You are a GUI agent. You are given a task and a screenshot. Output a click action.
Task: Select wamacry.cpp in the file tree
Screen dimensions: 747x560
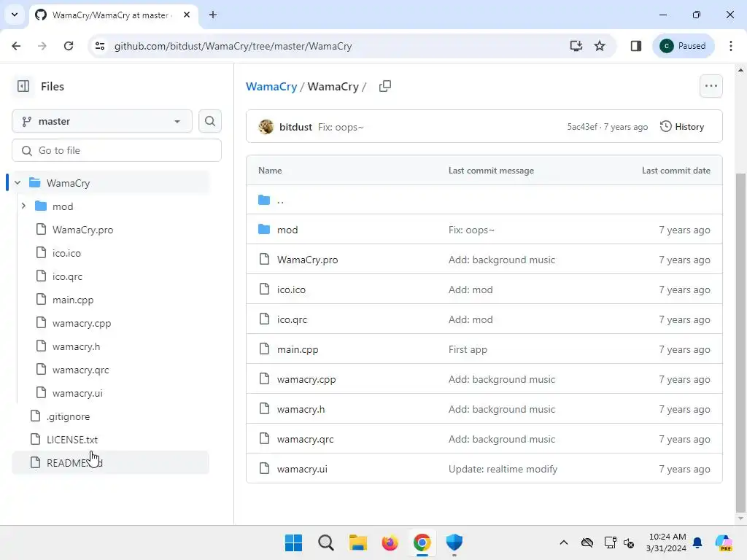pos(82,323)
